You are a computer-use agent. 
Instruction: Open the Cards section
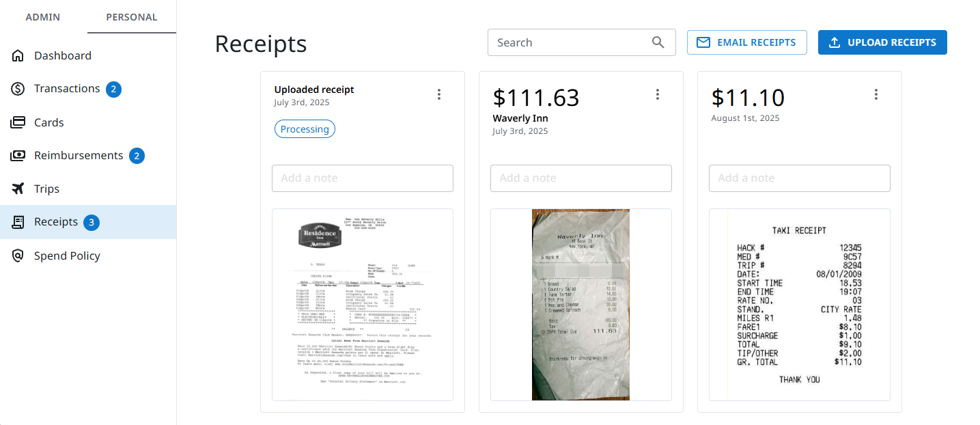[x=50, y=122]
